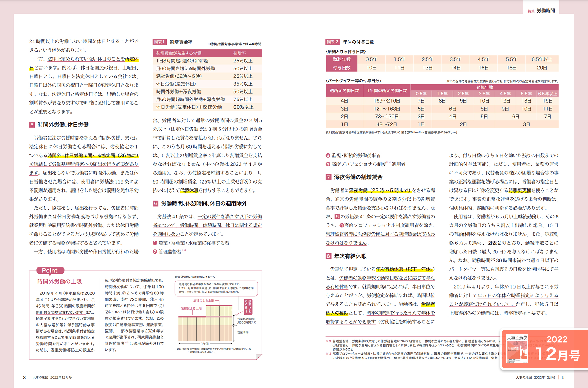This screenshot has width=588, height=388.
Task: Click the 勤続年数 header in part-timer table
Action: coord(484,87)
